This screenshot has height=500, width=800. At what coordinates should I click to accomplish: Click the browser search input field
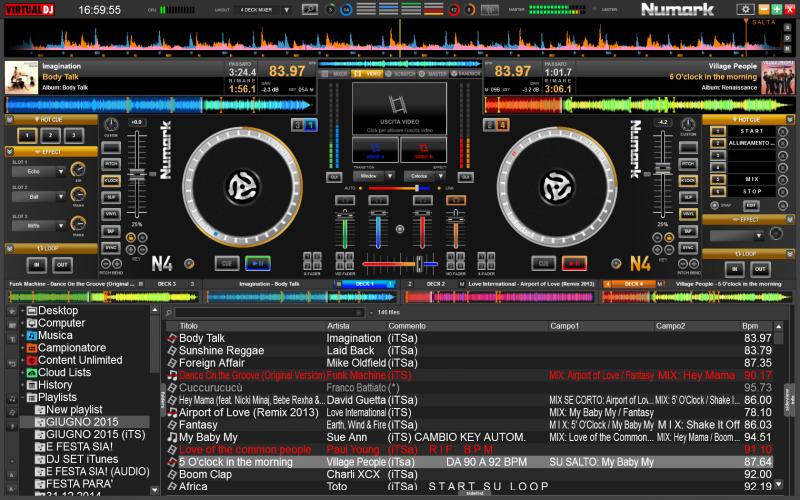click(269, 312)
